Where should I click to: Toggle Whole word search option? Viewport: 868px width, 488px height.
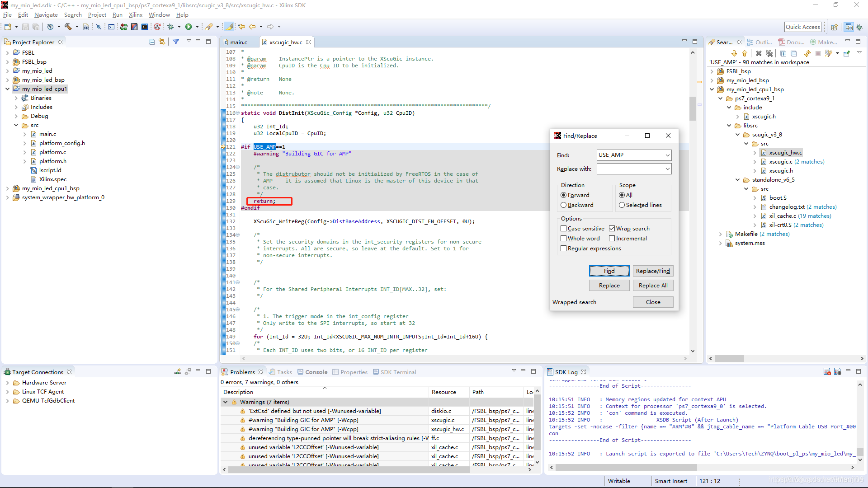564,238
